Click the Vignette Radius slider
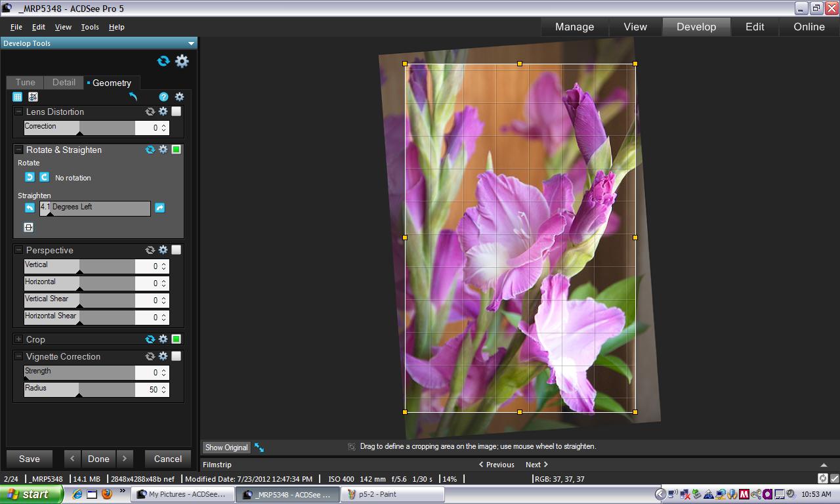840x504 pixels. tap(79, 389)
